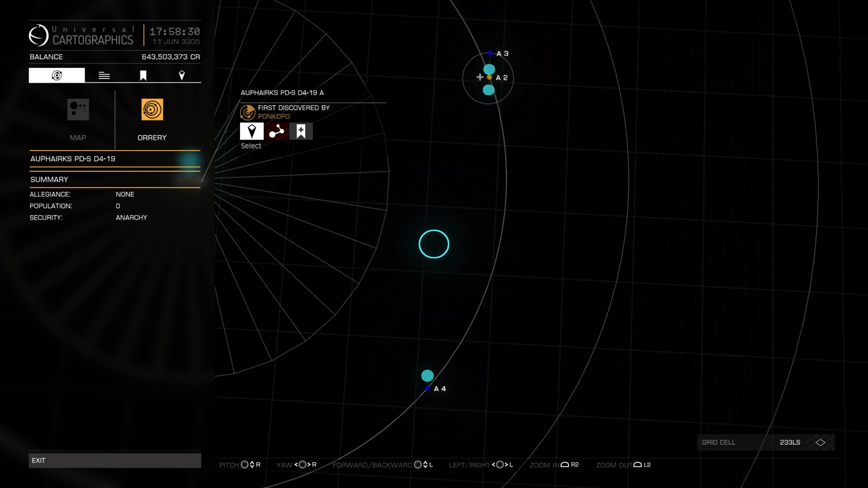Switch to the list details tab
Screen dimensions: 868x488
(104, 75)
